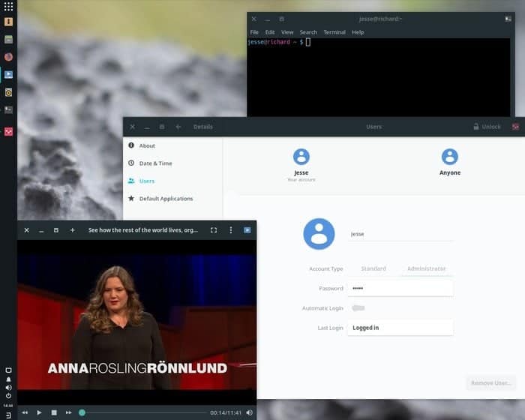Click the video seek bar handle
Image resolution: width=525 pixels, height=420 pixels.
click(x=82, y=412)
